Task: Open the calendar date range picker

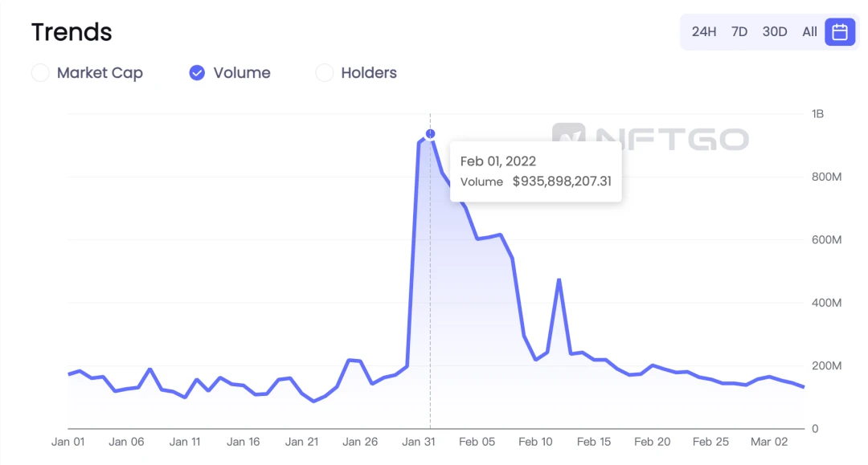Action: [x=840, y=32]
